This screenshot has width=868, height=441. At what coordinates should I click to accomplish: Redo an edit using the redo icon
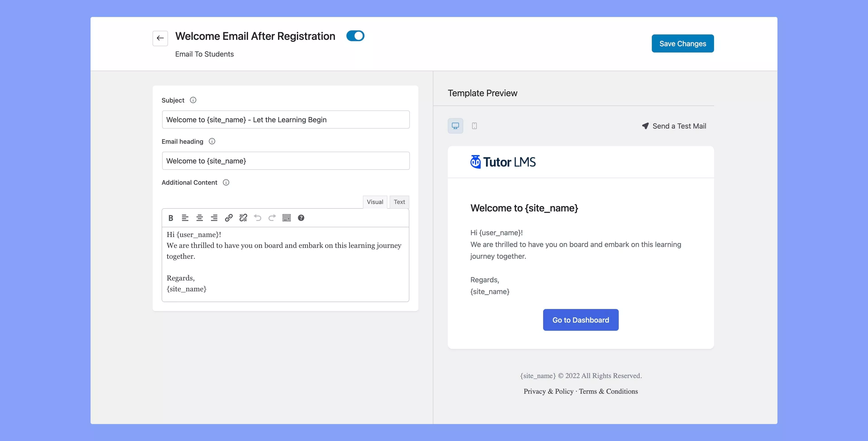click(272, 218)
